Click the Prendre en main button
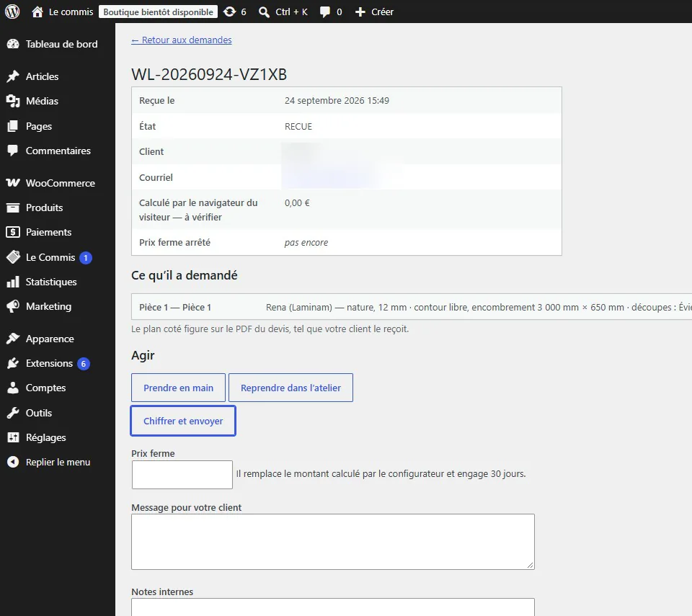The height and width of the screenshot is (616, 692). [178, 388]
